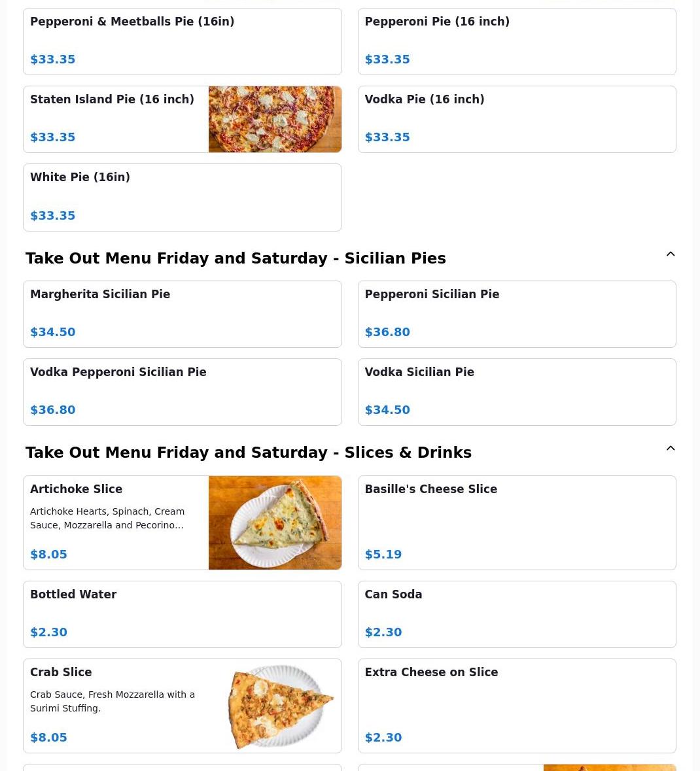Select Basille's Cheese Slice
The width and height of the screenshot is (700, 771).
click(516, 523)
